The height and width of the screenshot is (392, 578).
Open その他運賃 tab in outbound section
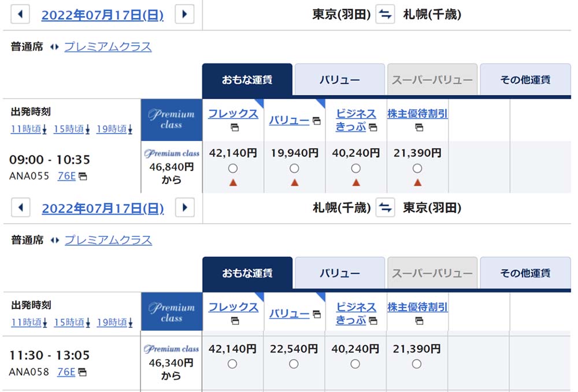coord(525,80)
